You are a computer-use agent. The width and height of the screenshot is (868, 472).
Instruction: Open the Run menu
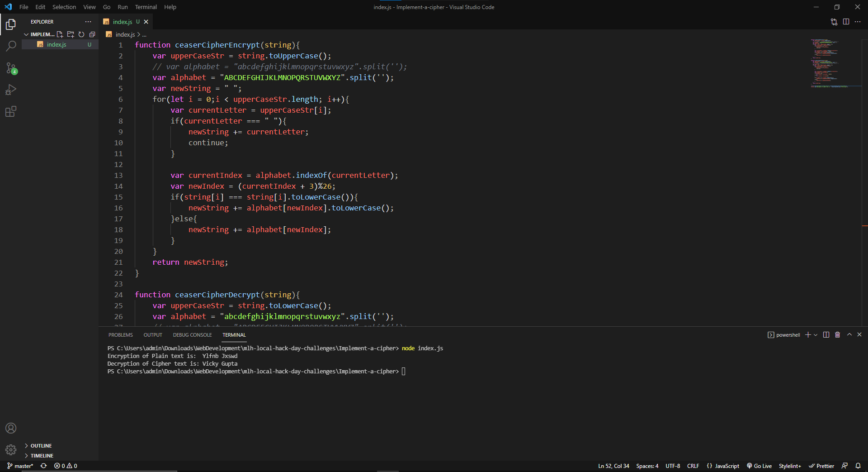pos(123,7)
